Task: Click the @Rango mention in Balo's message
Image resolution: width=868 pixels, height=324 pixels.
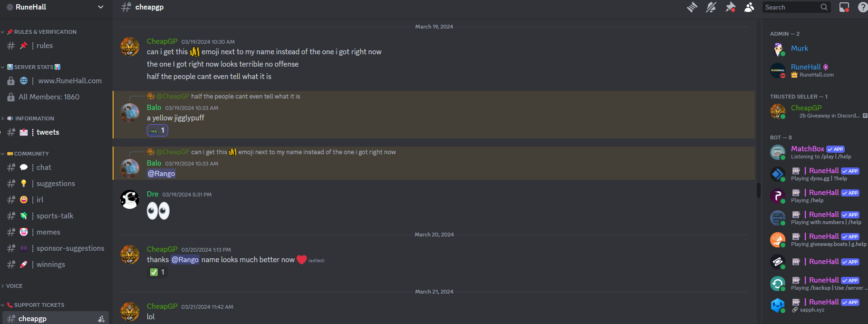Action: (162, 174)
